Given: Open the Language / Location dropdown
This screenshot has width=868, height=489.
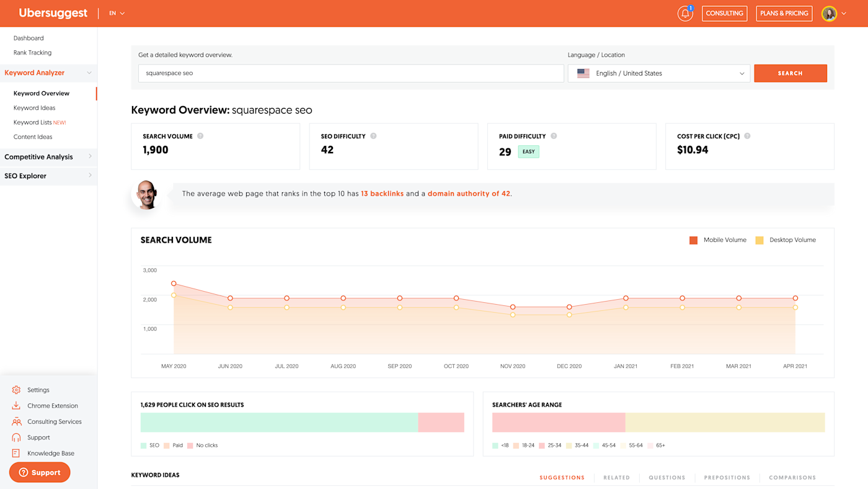Looking at the screenshot, I should [x=659, y=73].
